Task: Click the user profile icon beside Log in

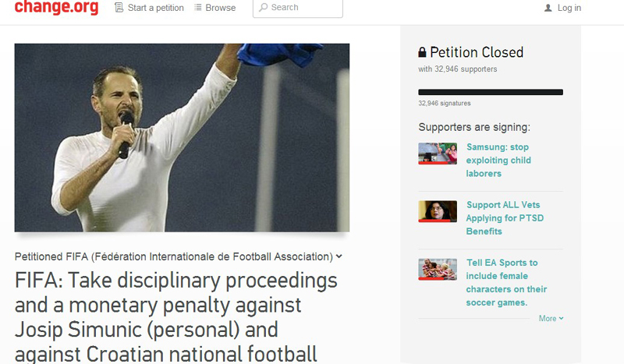Action: pos(548,8)
